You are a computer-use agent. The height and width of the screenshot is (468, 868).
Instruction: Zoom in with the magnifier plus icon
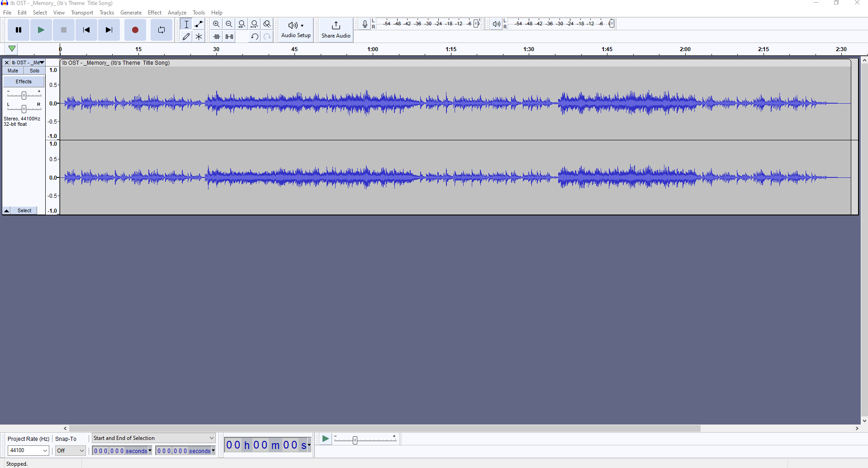(x=217, y=24)
